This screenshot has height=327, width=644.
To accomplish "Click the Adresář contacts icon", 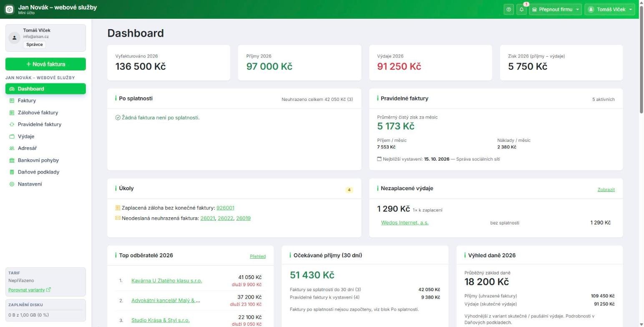I will [12, 148].
